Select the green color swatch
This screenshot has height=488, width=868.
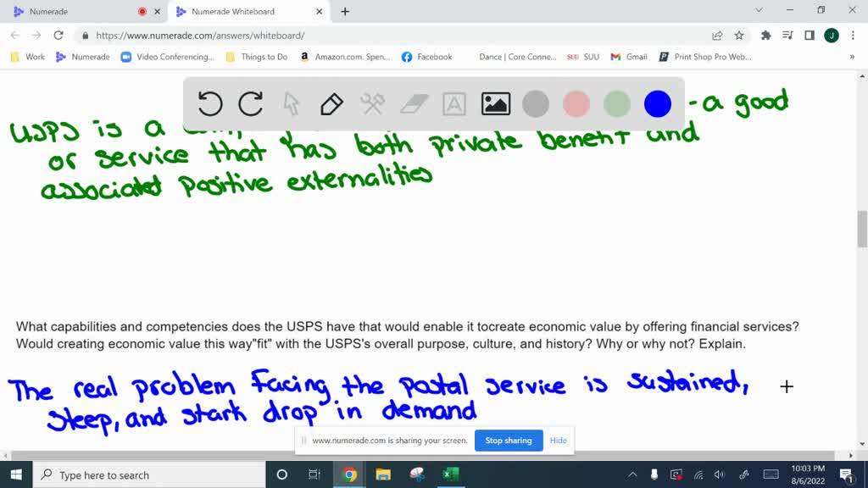click(x=616, y=103)
